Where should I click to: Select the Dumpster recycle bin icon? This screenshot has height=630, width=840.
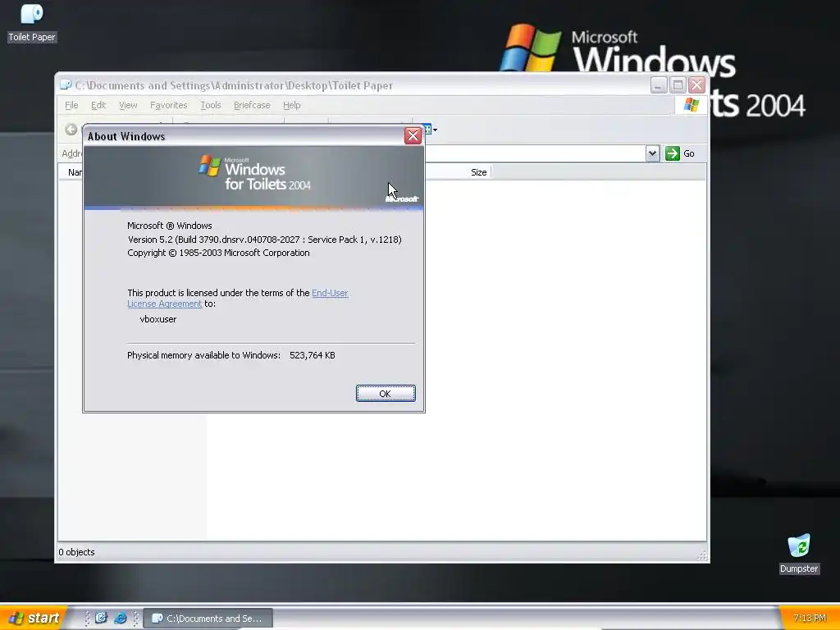click(799, 554)
